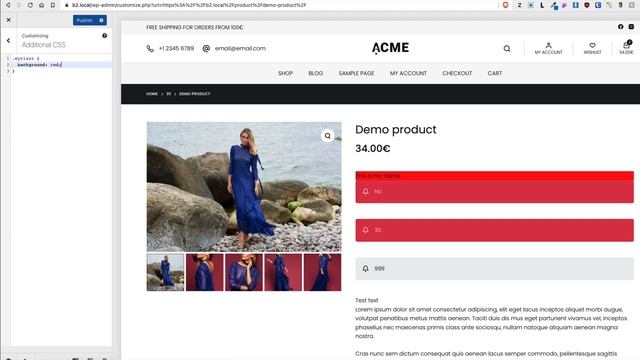Click the FREE SHIPPING FOR ORDERS FROM 100€ notice
The width and height of the screenshot is (640, 360).
click(194, 27)
